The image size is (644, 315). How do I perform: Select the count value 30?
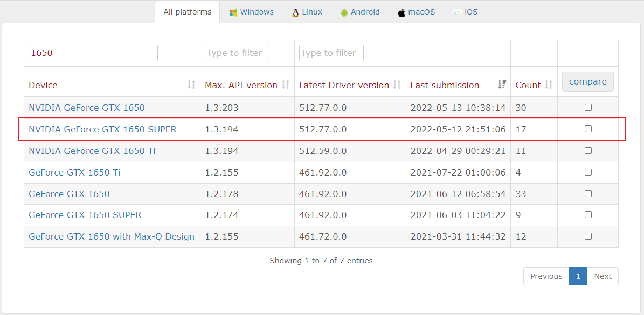click(521, 108)
